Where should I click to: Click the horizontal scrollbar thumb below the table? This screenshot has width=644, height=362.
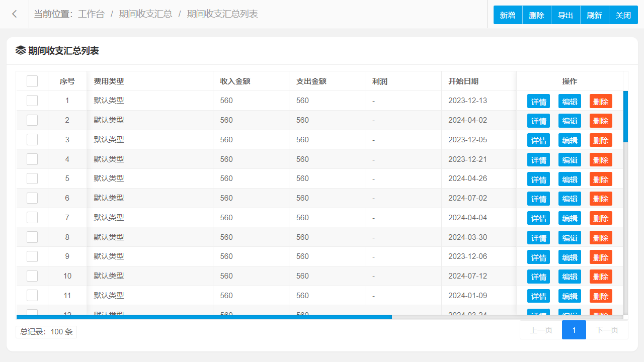pos(204,317)
